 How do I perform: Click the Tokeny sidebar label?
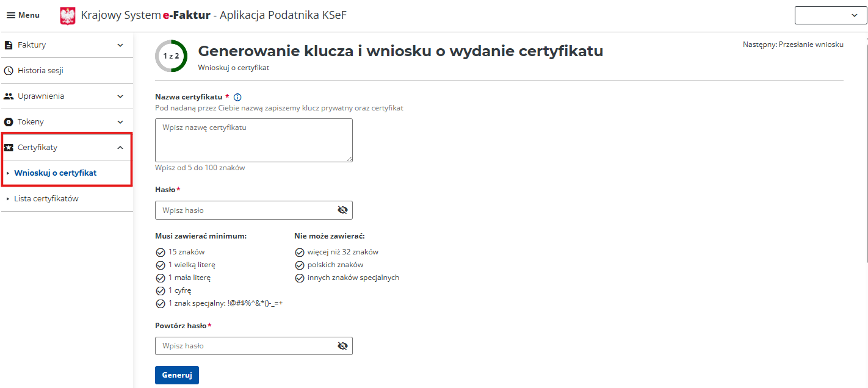pyautogui.click(x=31, y=122)
